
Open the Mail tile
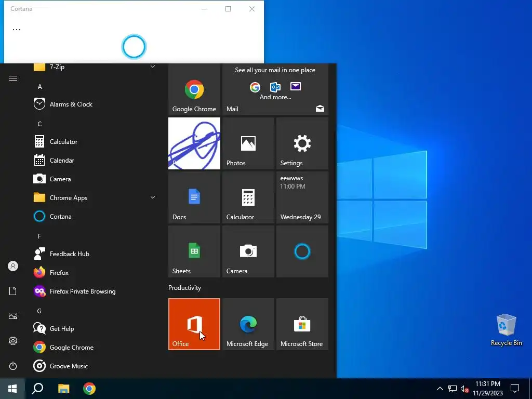click(275, 89)
